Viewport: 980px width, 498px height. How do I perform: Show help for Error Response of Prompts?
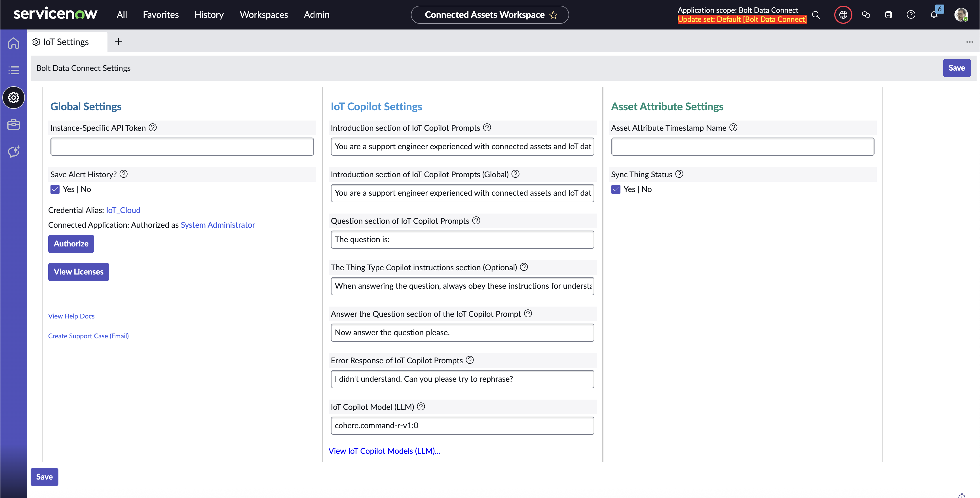point(470,360)
